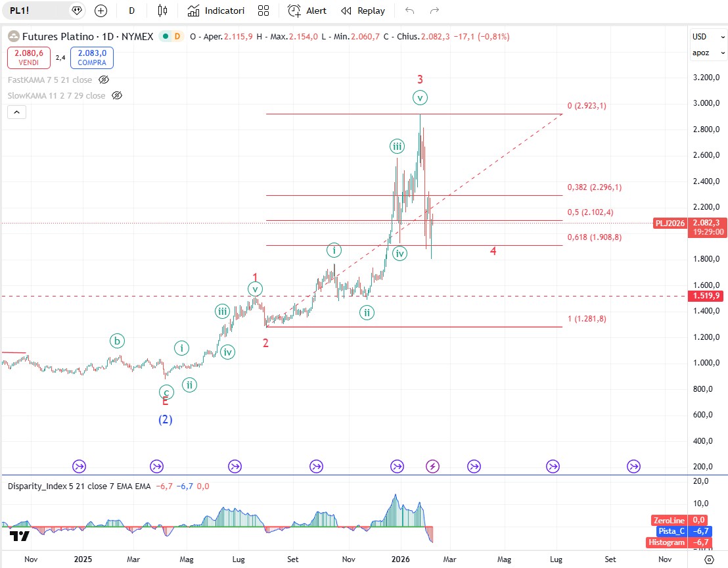Select the blue (2) wave label
This screenshot has height=568, width=728.
pos(166,420)
